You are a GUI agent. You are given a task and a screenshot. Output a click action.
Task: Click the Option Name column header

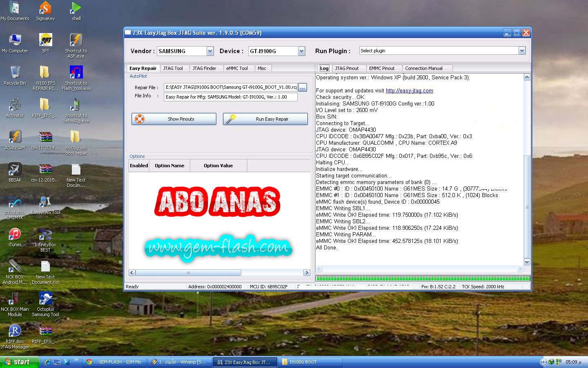(169, 166)
